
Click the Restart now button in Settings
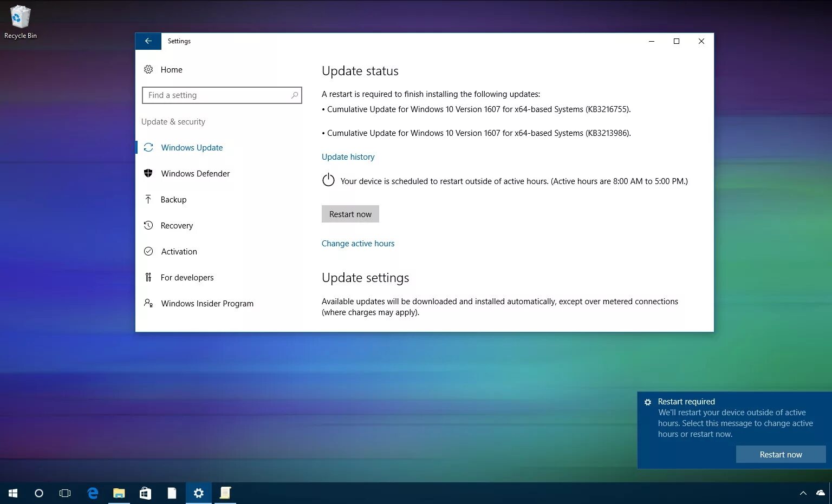[x=350, y=214]
